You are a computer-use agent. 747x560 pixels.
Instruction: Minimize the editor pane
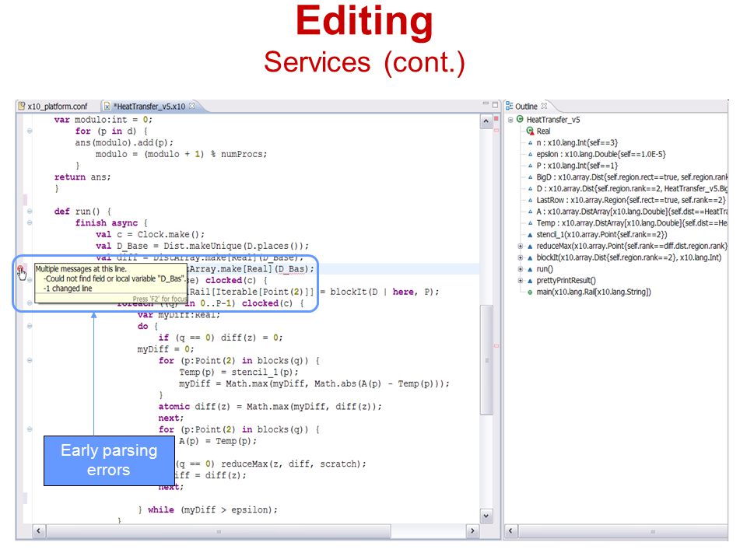point(486,103)
